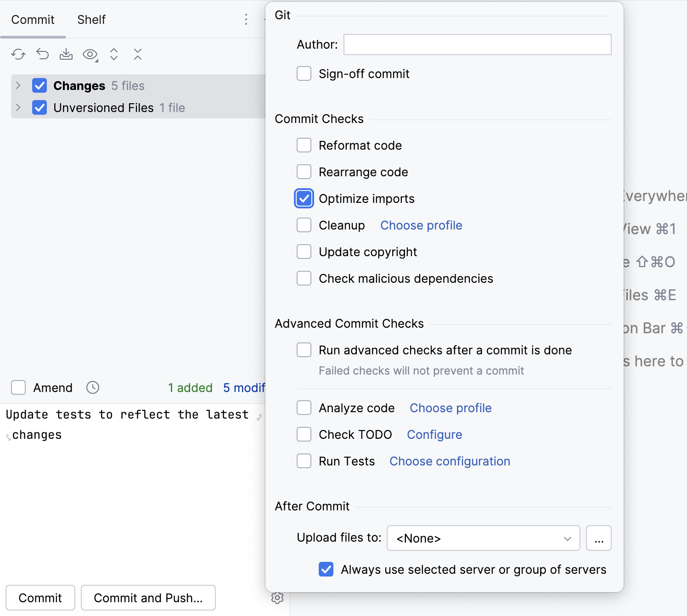Switch to the Shelf tab

91,19
